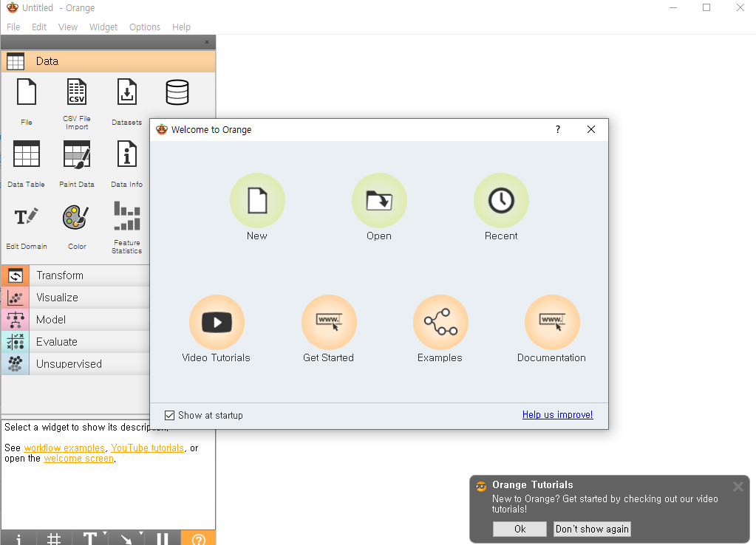Select the text annotation tool
The height and width of the screenshot is (545, 756).
pos(89,538)
